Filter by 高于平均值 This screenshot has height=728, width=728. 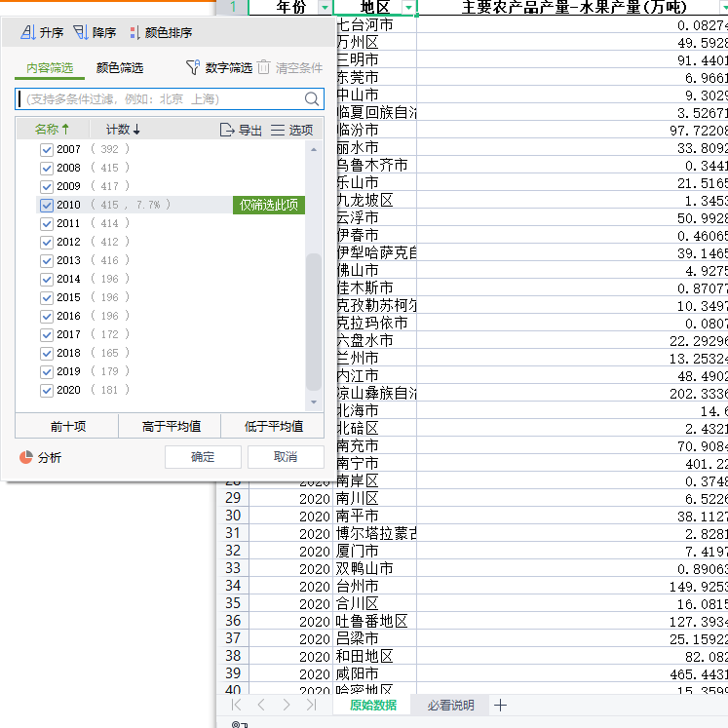pyautogui.click(x=171, y=426)
